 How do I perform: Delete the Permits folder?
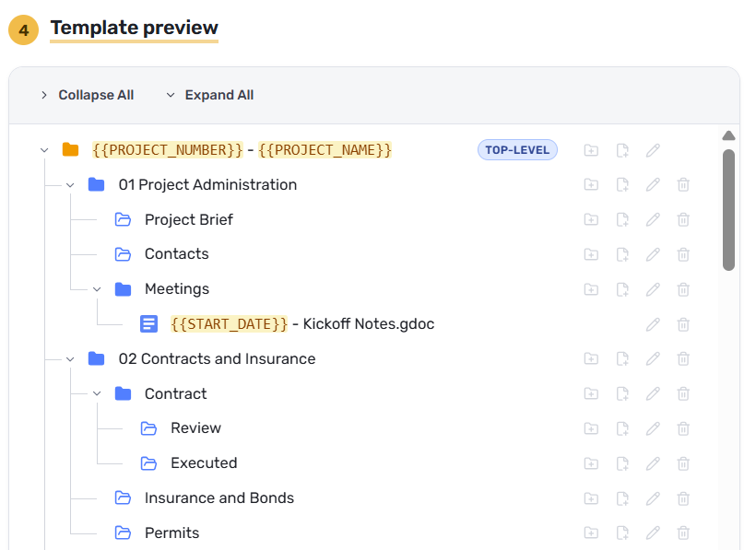(x=683, y=532)
